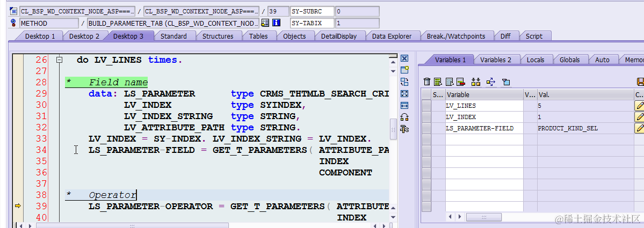Image resolution: width=644 pixels, height=228 pixels.
Task: Select the row header for the LV_LINES row
Action: click(x=426, y=106)
